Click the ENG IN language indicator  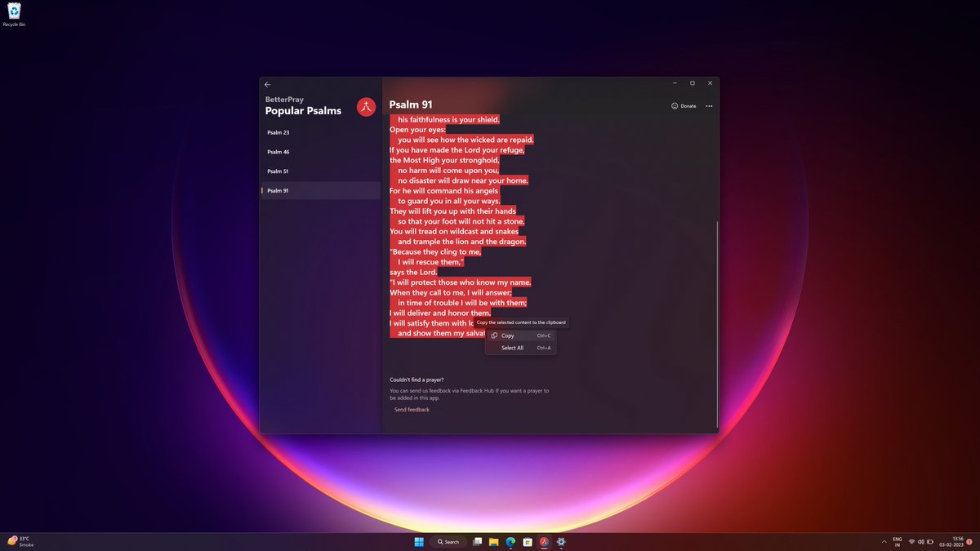coord(898,541)
